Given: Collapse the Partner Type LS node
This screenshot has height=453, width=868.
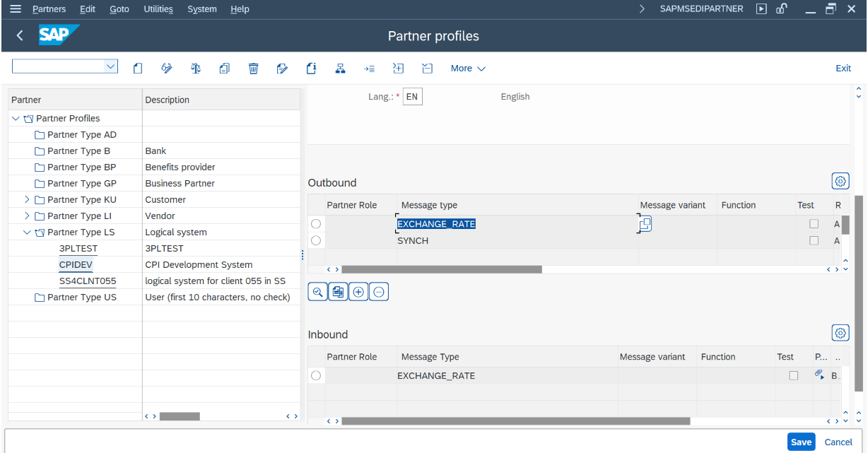Looking at the screenshot, I should pyautogui.click(x=28, y=233).
